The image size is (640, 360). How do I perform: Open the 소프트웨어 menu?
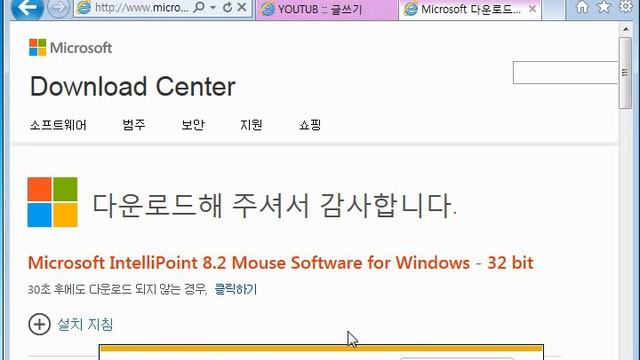[x=58, y=125]
